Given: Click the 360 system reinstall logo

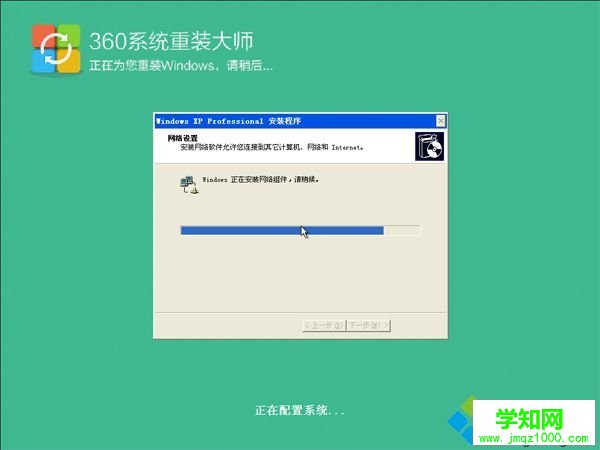Looking at the screenshot, I should [56, 49].
